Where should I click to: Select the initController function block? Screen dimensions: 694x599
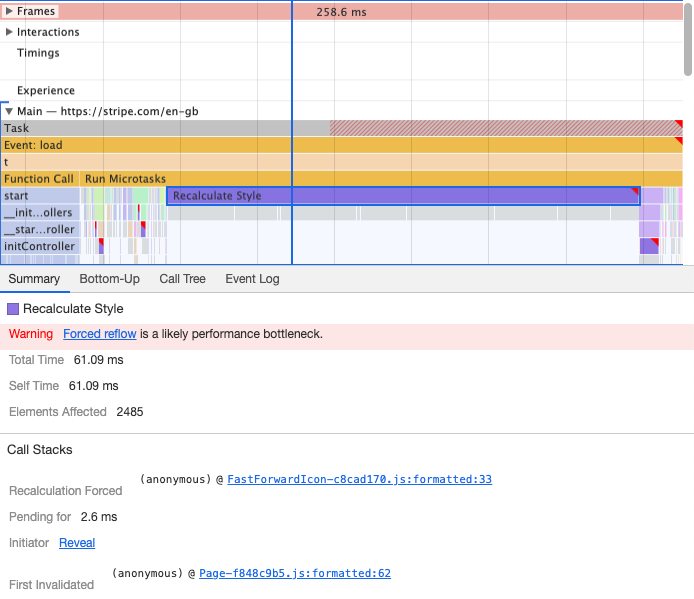[x=40, y=246]
